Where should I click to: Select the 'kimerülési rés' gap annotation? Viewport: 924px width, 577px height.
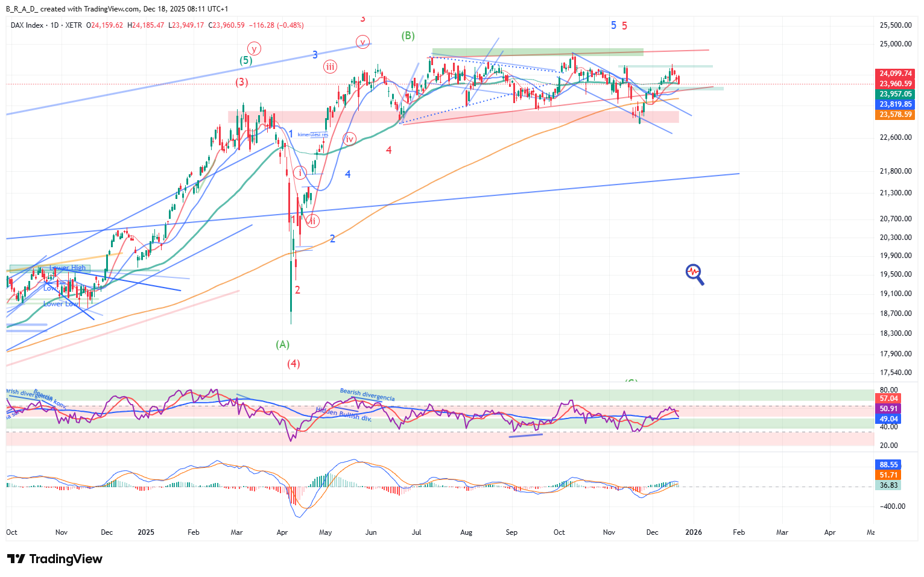[x=312, y=134]
